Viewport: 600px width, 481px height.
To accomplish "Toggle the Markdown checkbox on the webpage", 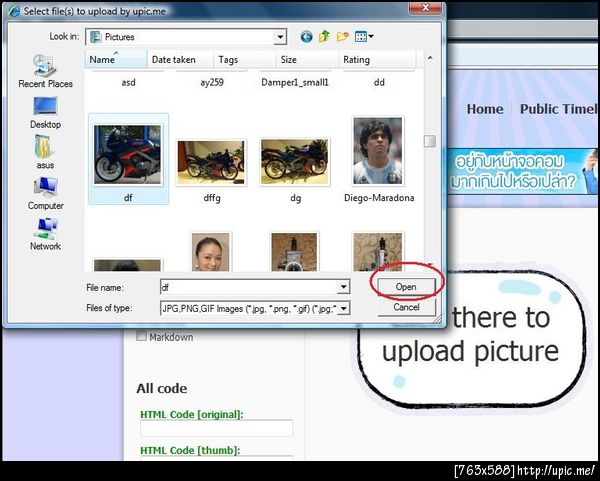I will [x=141, y=336].
